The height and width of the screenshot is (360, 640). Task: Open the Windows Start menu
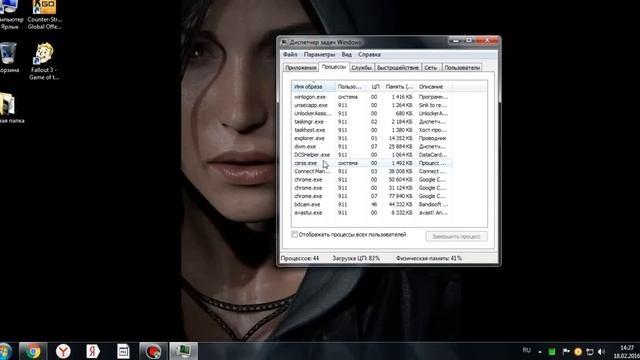click(6, 351)
